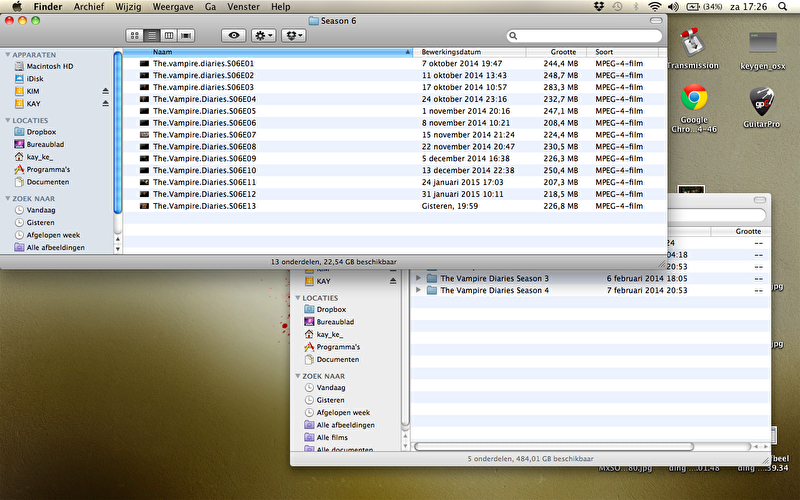Screen dimensions: 800x500
Task: Sort files by Bewerkingsdatum column
Action: 470,50
